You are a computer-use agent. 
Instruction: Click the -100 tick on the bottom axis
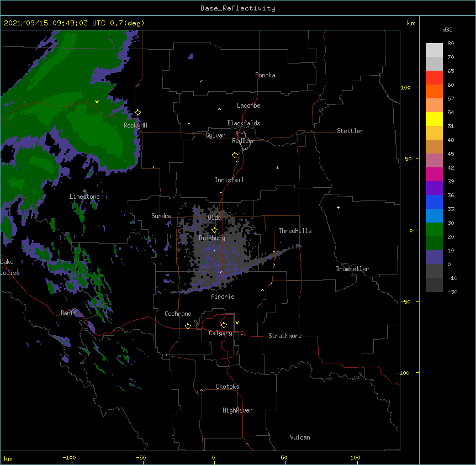tap(69, 457)
